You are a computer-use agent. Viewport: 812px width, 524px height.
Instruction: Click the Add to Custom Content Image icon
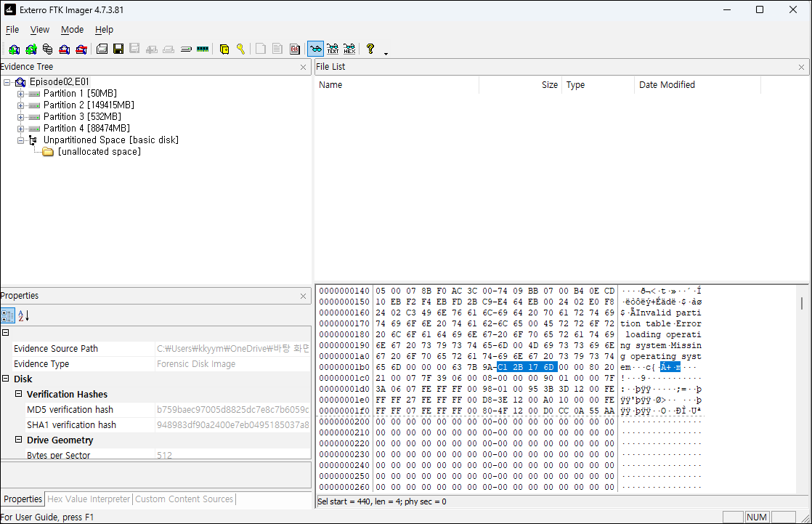coord(152,49)
